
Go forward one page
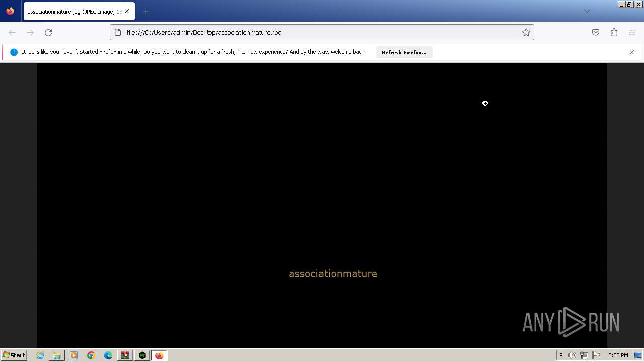(x=30, y=32)
